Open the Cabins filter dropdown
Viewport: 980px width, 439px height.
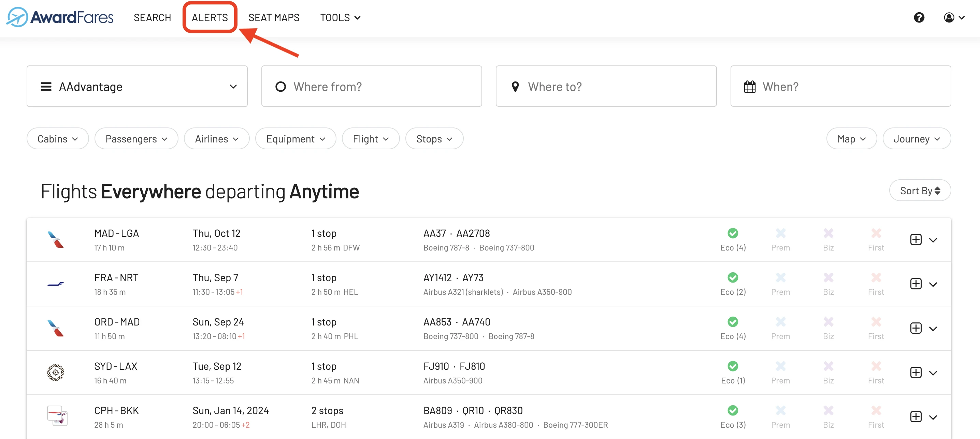coord(58,139)
